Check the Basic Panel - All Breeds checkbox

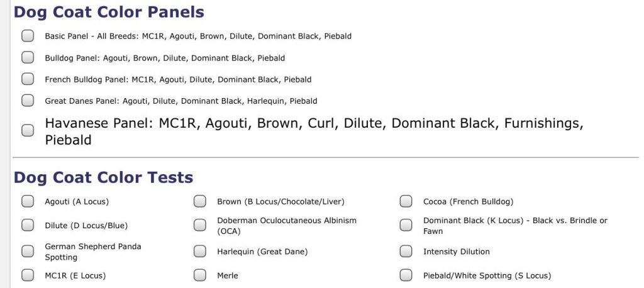click(x=28, y=36)
